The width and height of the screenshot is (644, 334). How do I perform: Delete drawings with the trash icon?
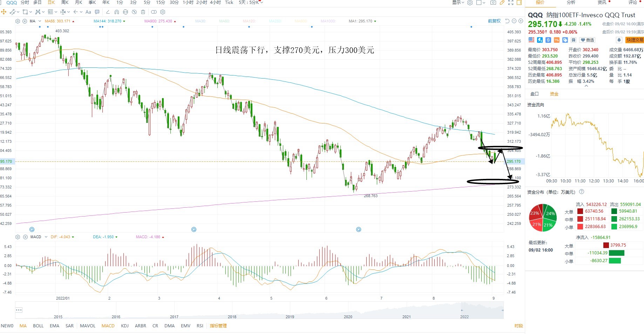(x=143, y=12)
